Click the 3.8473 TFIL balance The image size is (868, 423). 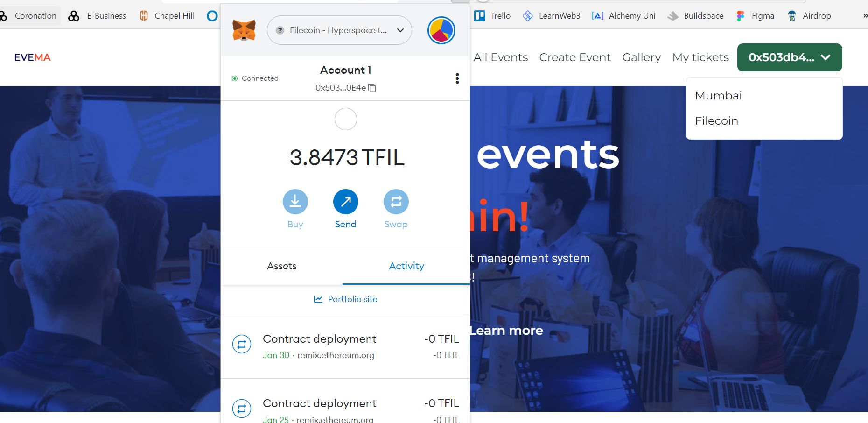point(347,158)
